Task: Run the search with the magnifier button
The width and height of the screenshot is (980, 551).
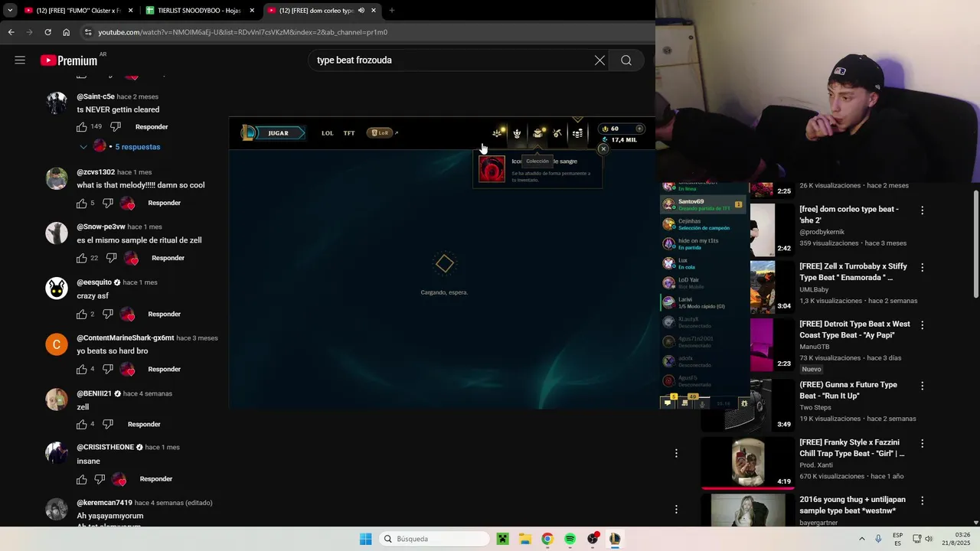Action: pyautogui.click(x=626, y=60)
